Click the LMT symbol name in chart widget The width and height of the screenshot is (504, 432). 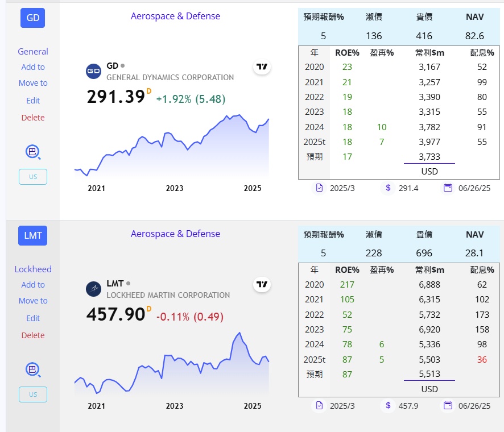(x=115, y=284)
